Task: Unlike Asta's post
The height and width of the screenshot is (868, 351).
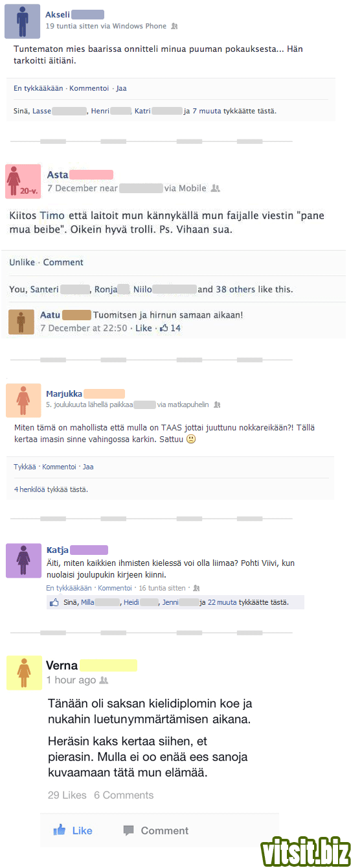Action: point(22,263)
